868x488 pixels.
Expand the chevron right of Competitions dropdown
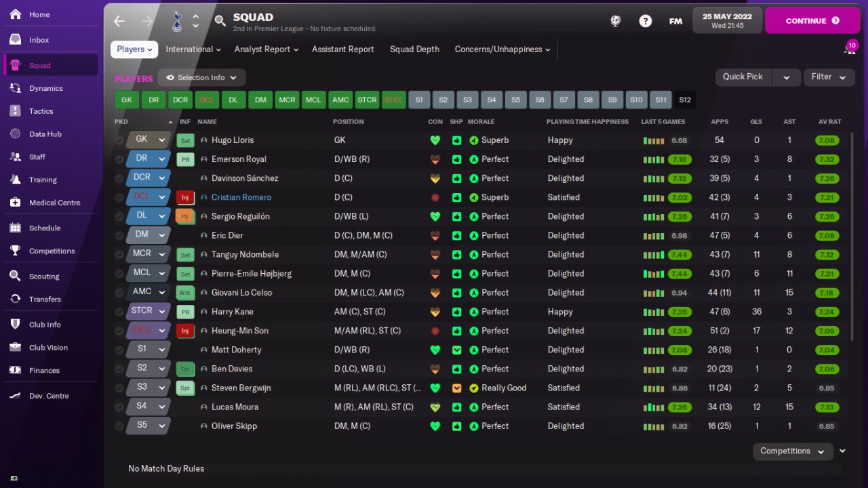(x=843, y=451)
